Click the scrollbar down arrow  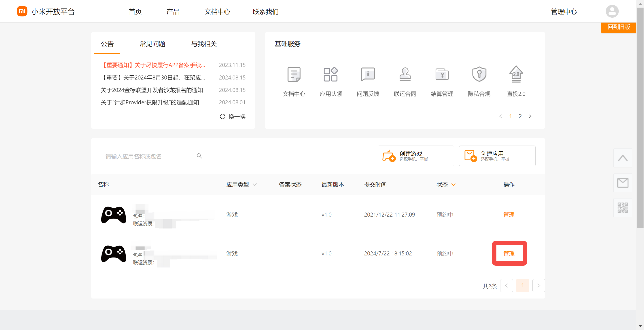(x=640, y=326)
